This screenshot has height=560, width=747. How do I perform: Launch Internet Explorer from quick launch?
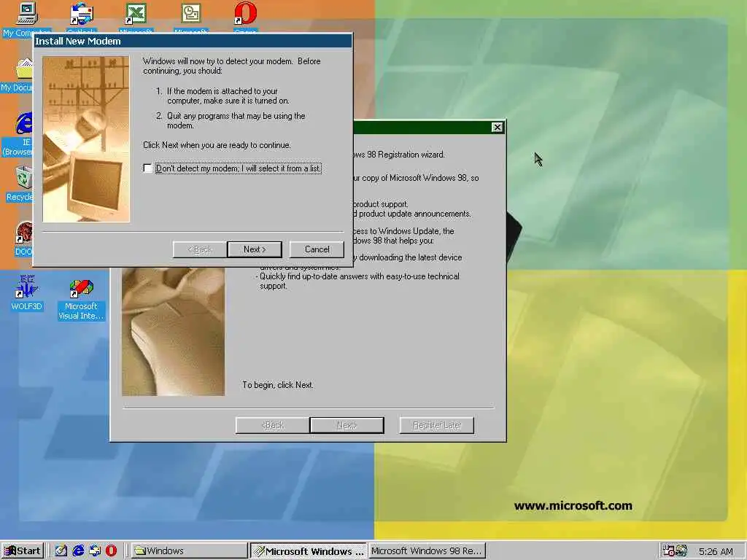pos(78,551)
